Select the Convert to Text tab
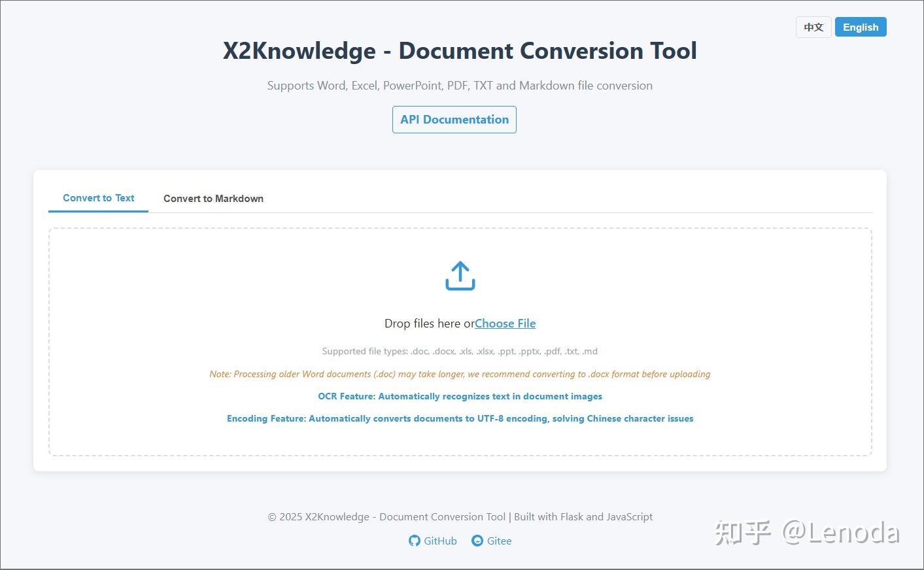The height and width of the screenshot is (570, 924). 98,198
